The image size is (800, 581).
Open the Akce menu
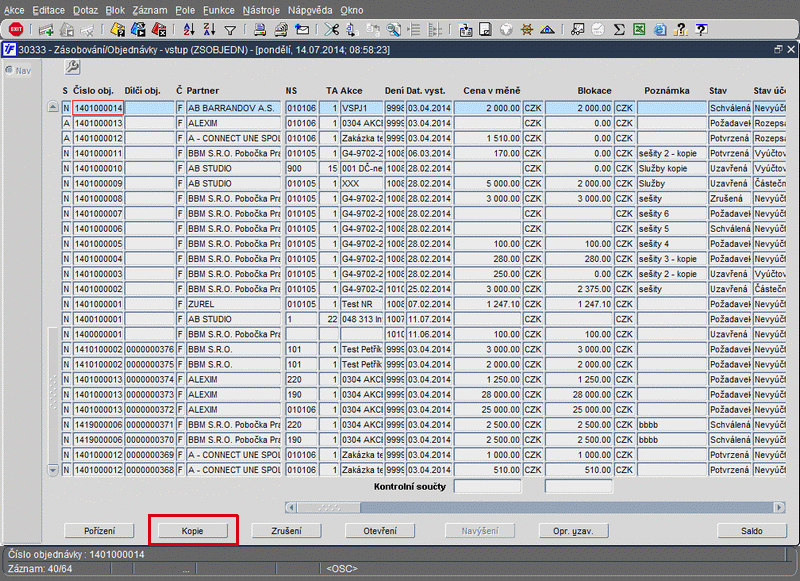click(14, 10)
